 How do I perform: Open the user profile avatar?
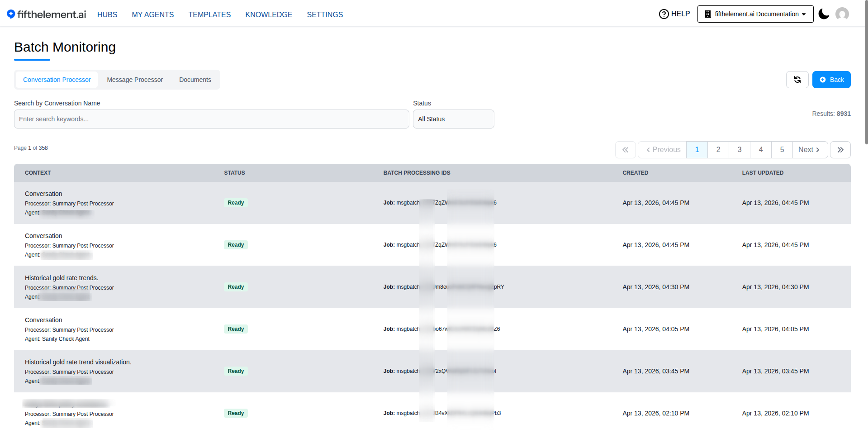point(842,14)
